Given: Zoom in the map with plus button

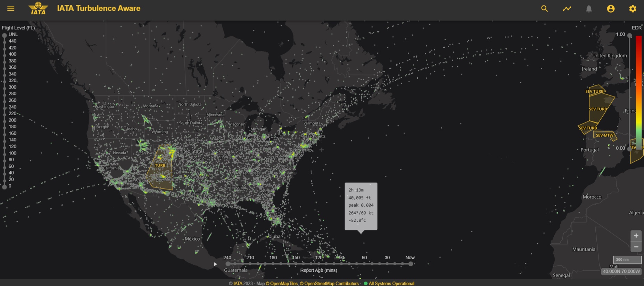Looking at the screenshot, I should click(x=636, y=236).
